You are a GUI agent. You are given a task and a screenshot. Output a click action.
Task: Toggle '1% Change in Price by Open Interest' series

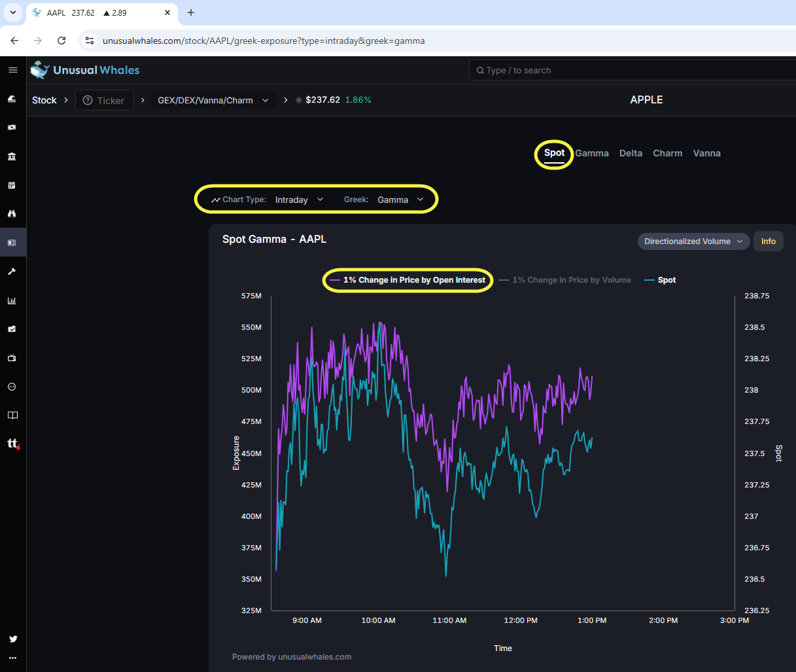click(x=407, y=280)
